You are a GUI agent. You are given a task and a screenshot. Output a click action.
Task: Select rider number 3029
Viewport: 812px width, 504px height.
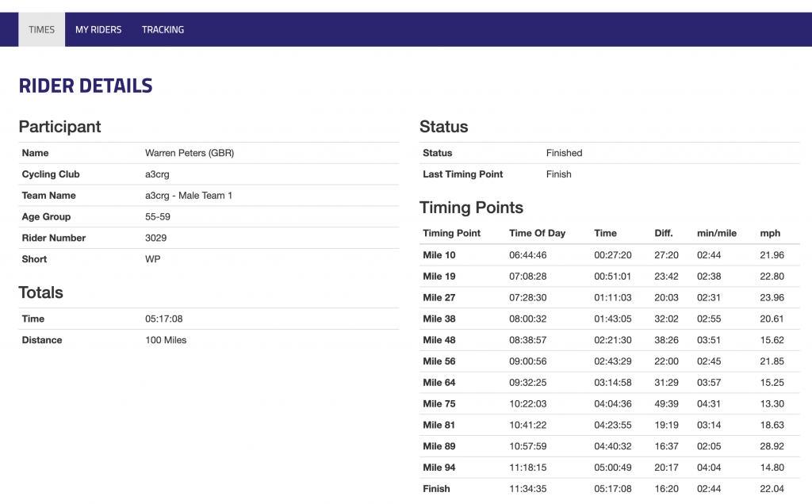click(156, 238)
